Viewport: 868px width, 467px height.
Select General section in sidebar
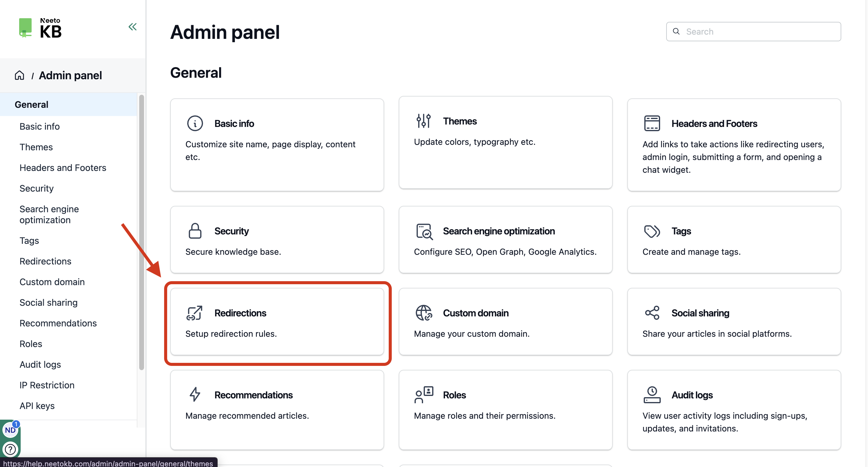[68, 104]
